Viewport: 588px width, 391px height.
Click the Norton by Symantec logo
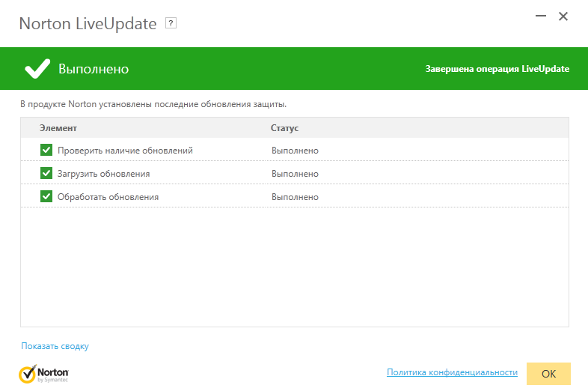[43, 374]
